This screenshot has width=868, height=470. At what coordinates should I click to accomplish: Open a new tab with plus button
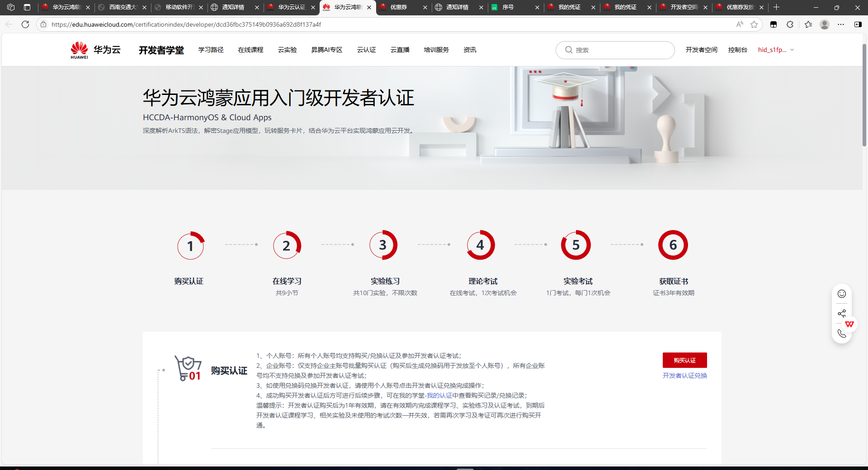pos(777,7)
